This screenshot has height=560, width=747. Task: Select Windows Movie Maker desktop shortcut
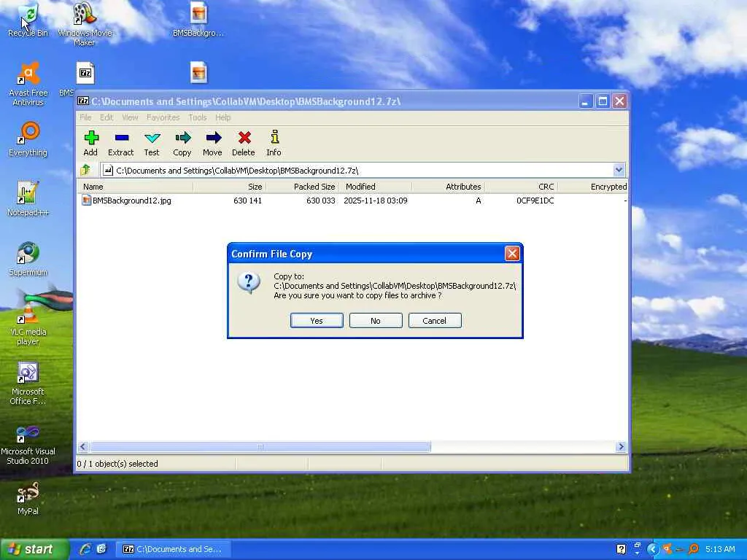click(85, 24)
